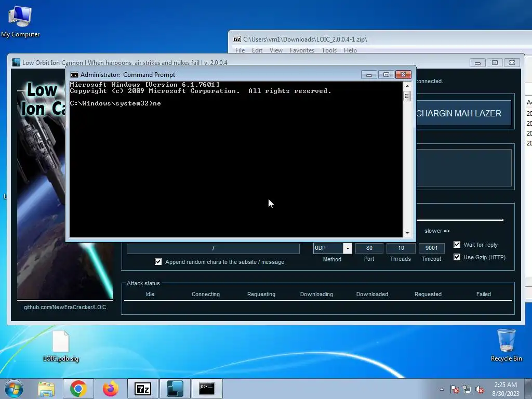Minimize the Command Prompt window
The width and height of the screenshot is (532, 399).
pyautogui.click(x=369, y=75)
